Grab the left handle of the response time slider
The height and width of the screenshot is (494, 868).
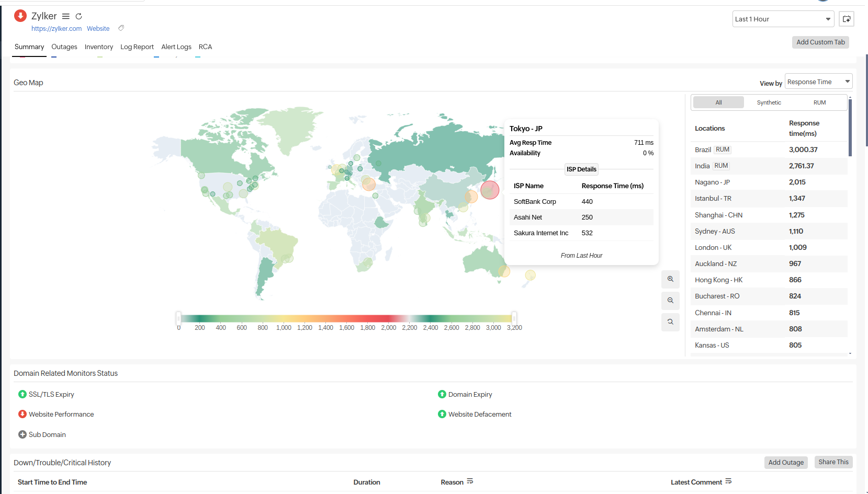pyautogui.click(x=178, y=318)
